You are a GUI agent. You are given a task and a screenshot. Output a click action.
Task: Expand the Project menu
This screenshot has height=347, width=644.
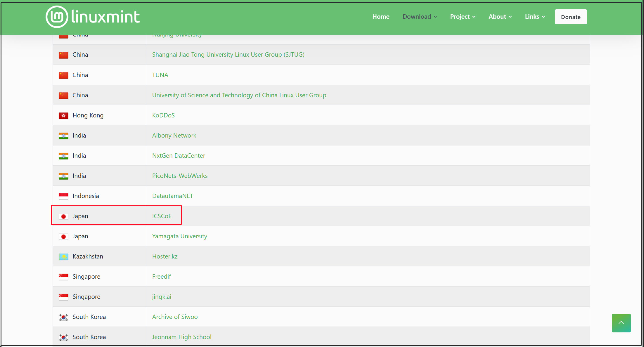[463, 17]
